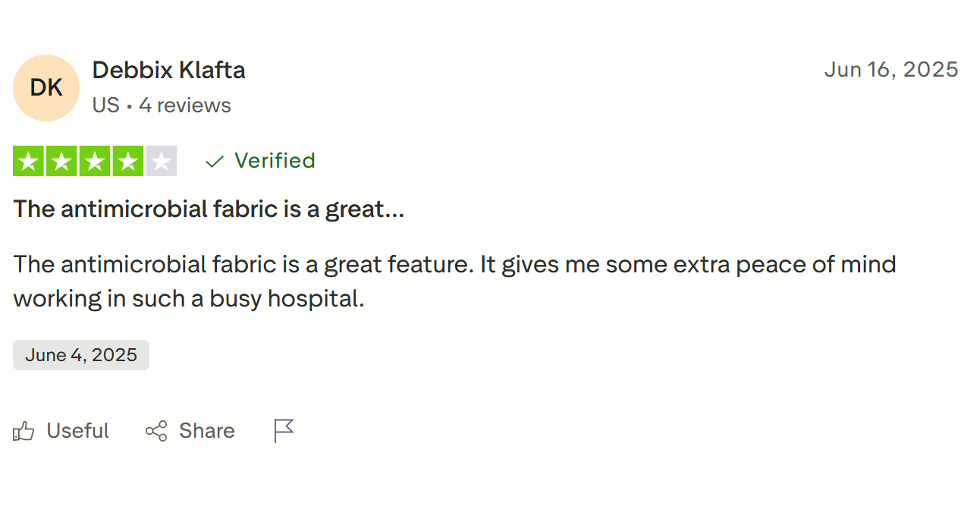
Task: Click the Verified checkmark icon
Action: pyautogui.click(x=215, y=162)
